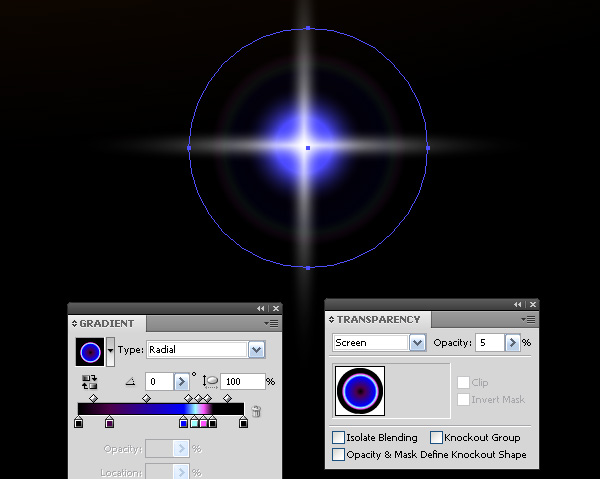This screenshot has height=479, width=600.
Task: Enable the Knockout Group checkbox
Action: [436, 437]
